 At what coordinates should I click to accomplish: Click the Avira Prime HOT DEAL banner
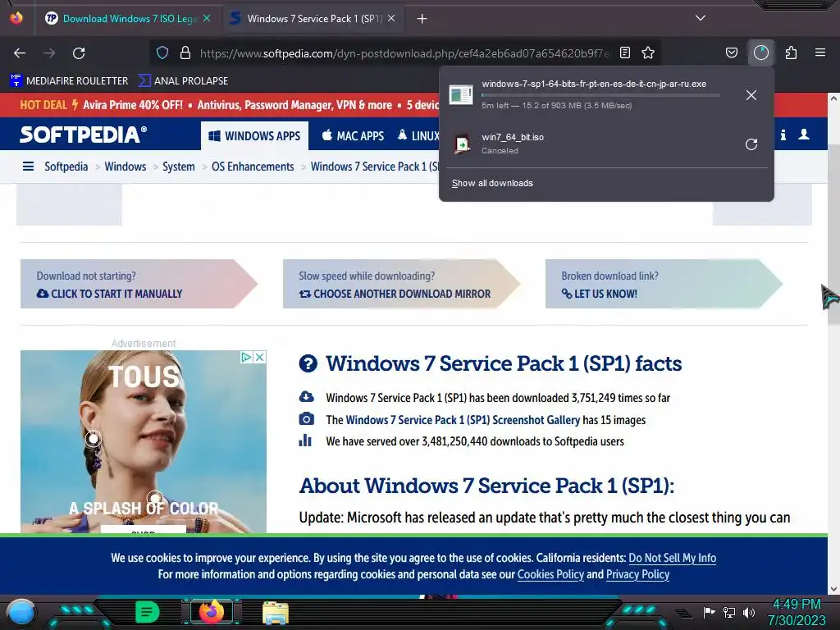tap(230, 105)
